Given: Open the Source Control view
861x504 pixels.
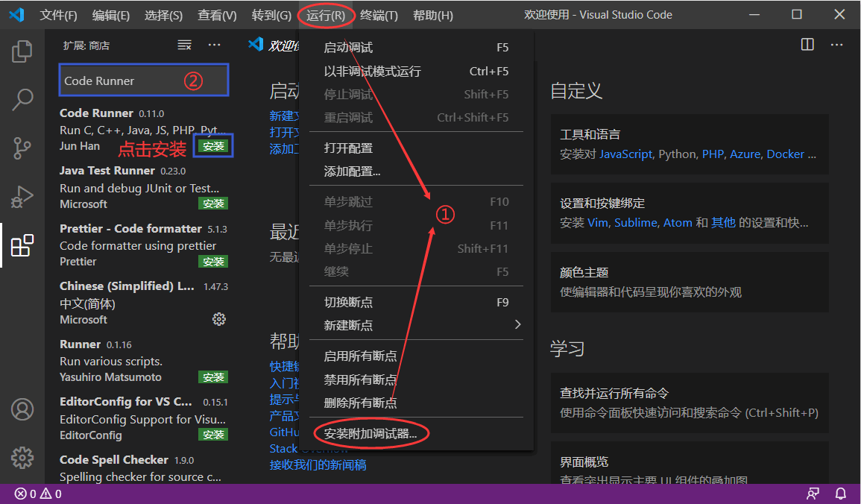Looking at the screenshot, I should click(x=22, y=148).
